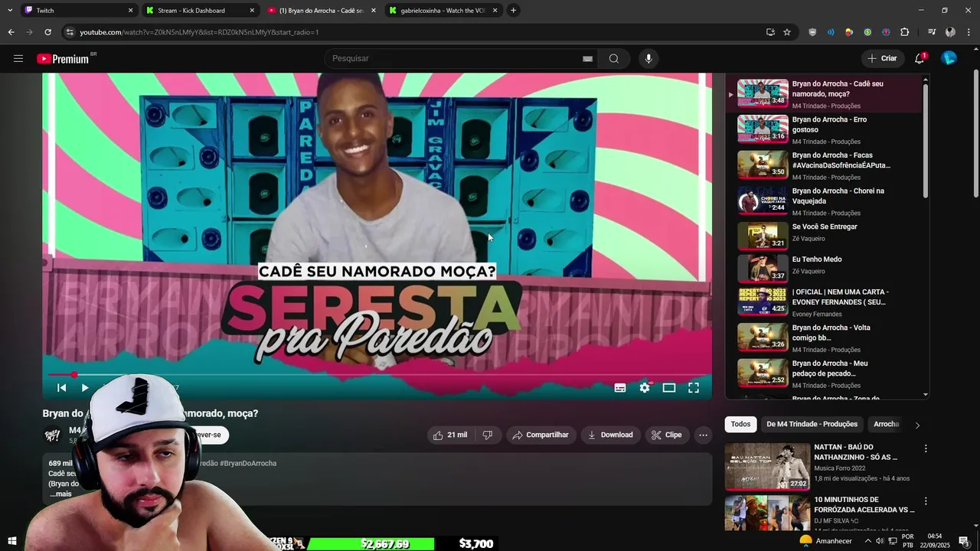This screenshot has width=980, height=551.
Task: Click the Download button
Action: (x=610, y=435)
